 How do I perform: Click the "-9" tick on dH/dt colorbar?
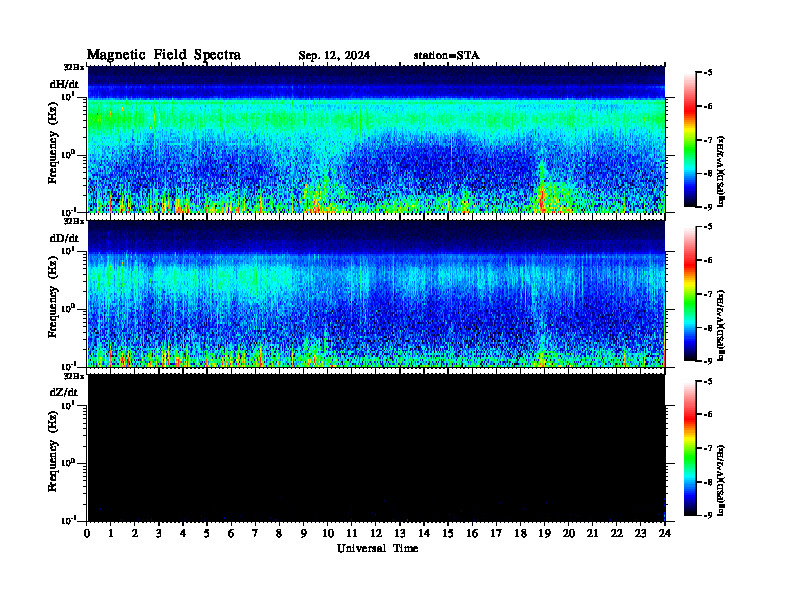pyautogui.click(x=708, y=207)
